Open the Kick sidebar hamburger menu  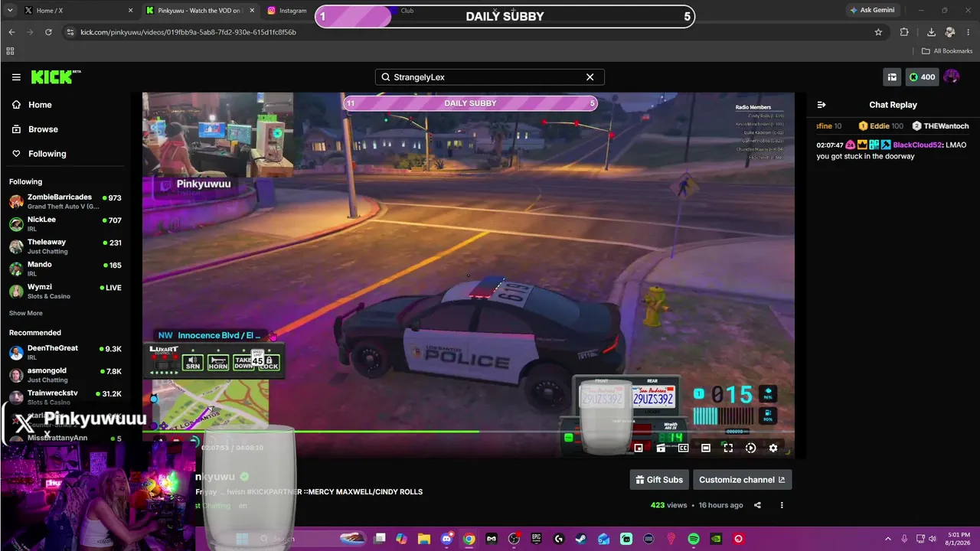16,77
